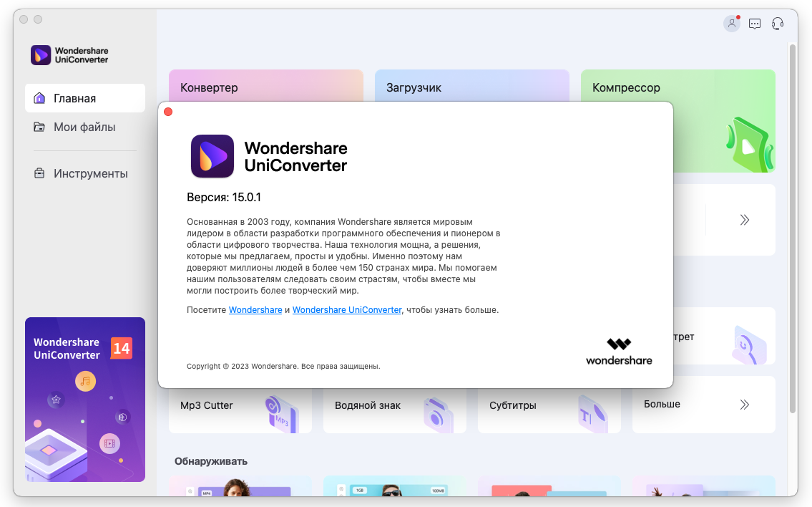Open the support headset icon
This screenshot has height=507, width=812.
pos(778,24)
